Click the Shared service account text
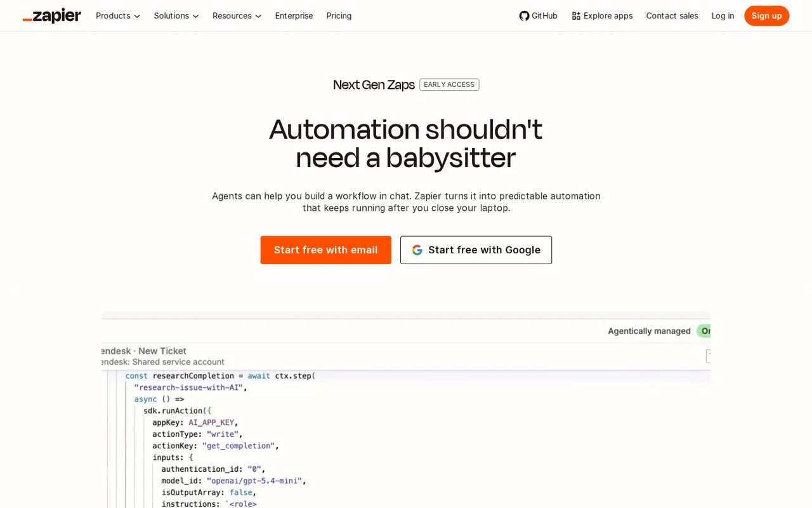The width and height of the screenshot is (812, 508). tap(178, 362)
